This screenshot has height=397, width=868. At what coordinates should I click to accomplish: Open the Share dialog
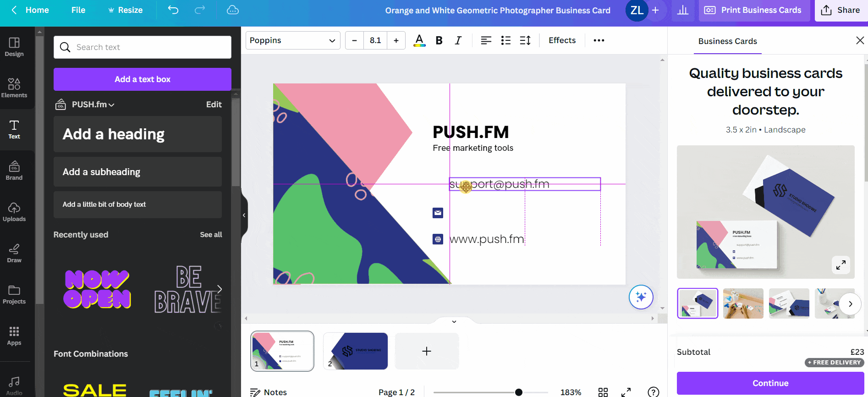pos(841,10)
